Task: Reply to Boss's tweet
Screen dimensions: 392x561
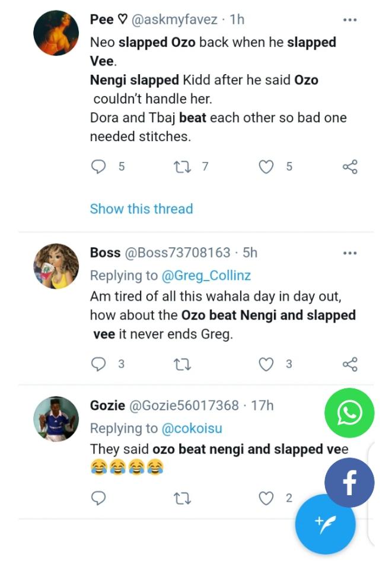Action: point(98,364)
